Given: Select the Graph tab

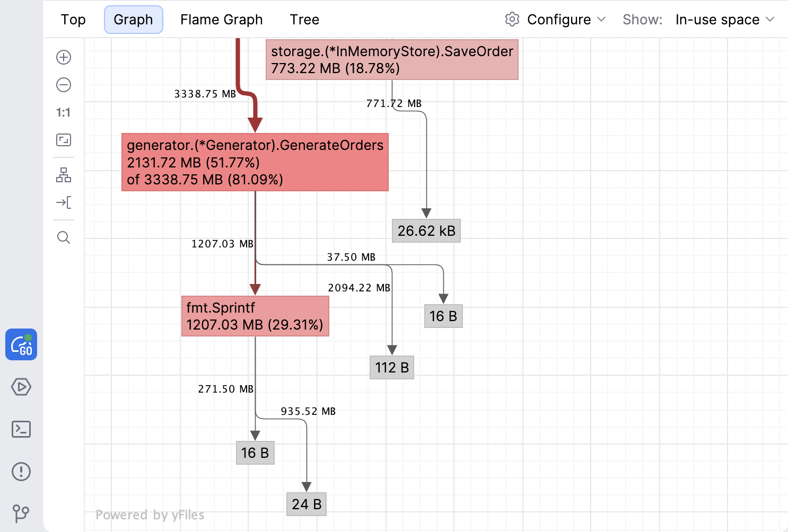Looking at the screenshot, I should tap(133, 20).
